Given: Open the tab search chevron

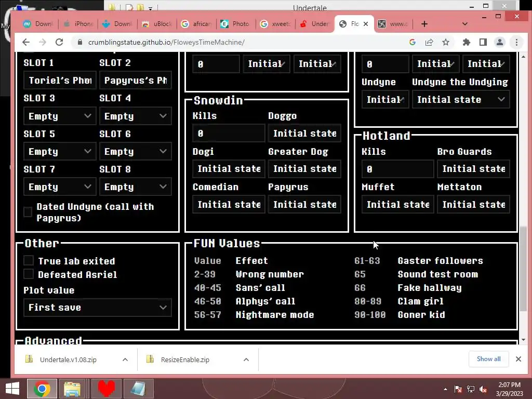Looking at the screenshot, I should pos(465,24).
